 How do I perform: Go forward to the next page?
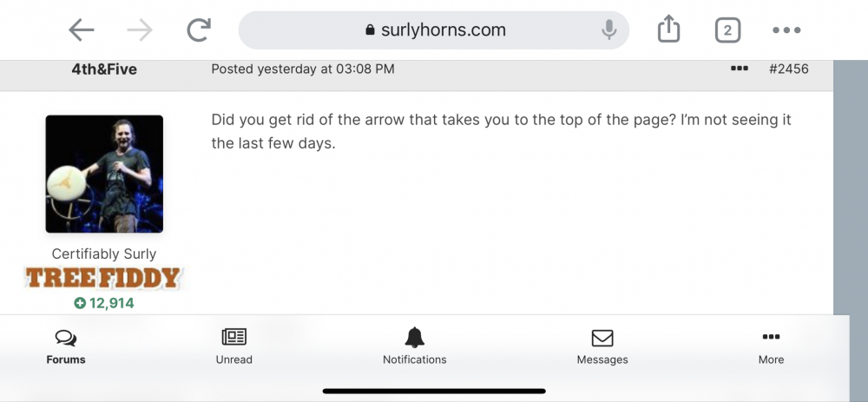click(139, 30)
